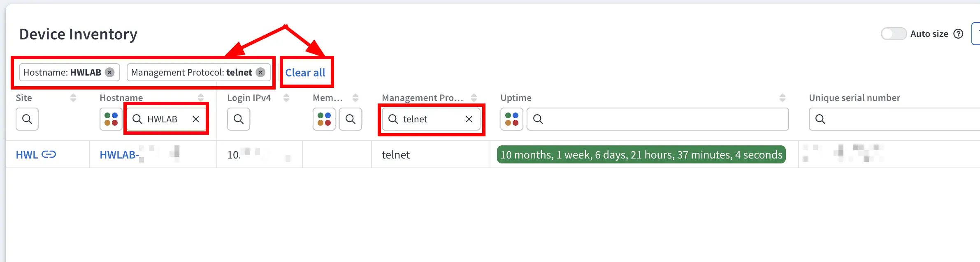Clear the telnet text in protocol search
This screenshot has height=262, width=980.
469,120
